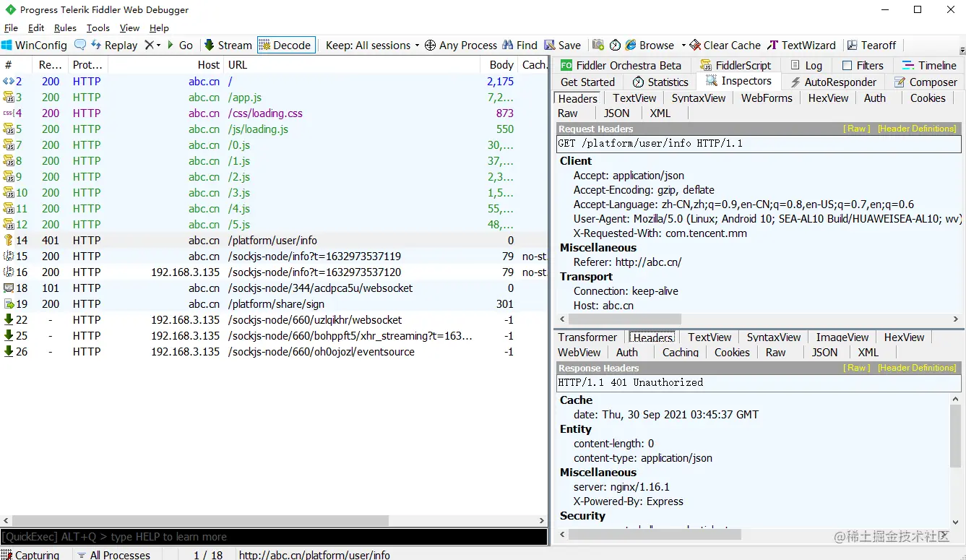
Task: Sort sessions by the Body column header
Action: 499,65
